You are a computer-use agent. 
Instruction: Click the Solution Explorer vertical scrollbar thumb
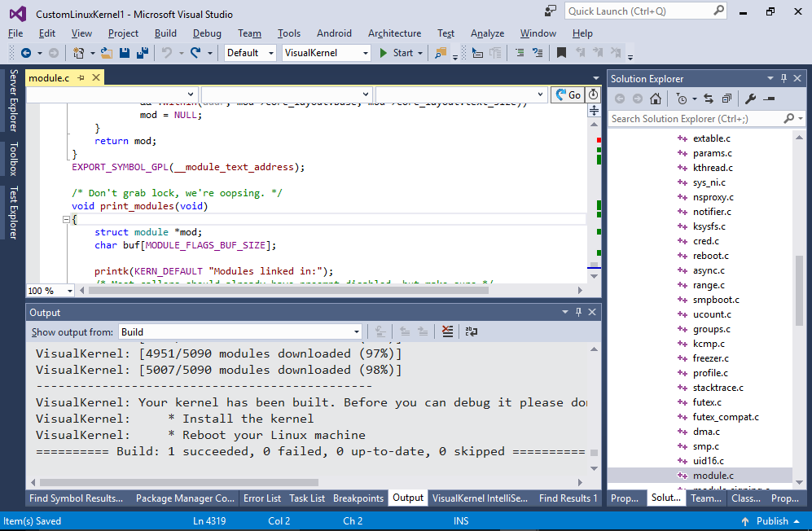tap(799, 291)
